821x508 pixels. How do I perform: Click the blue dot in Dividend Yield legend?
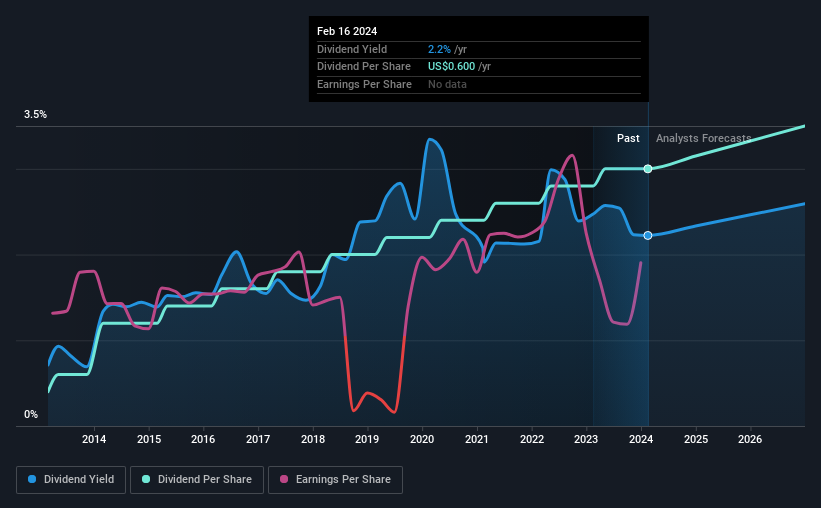tap(33, 480)
